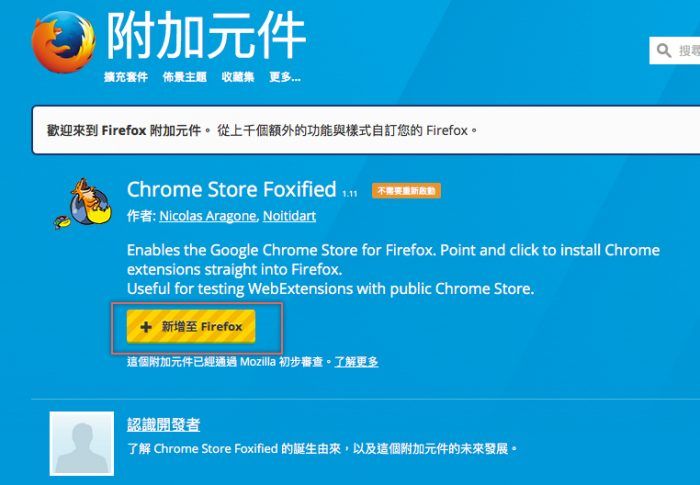Click the Firefox logo icon
The width and height of the screenshot is (700, 485).
click(62, 43)
